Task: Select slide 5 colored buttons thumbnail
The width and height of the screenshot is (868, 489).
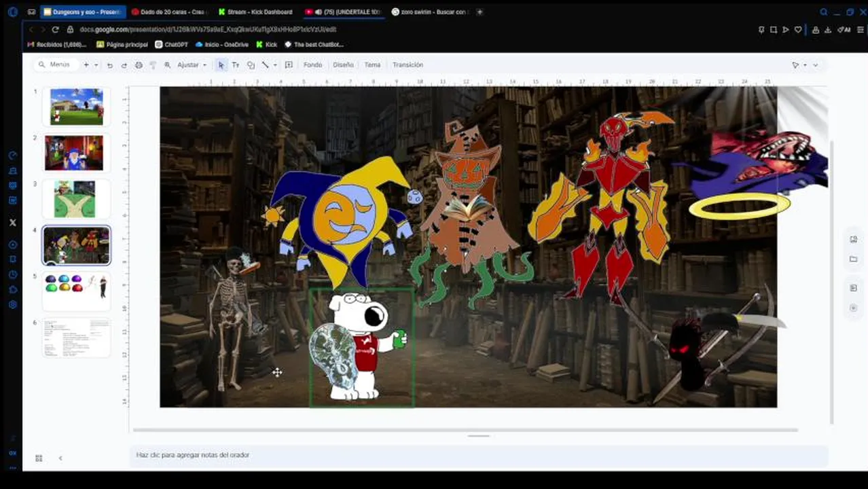Action: 77,291
